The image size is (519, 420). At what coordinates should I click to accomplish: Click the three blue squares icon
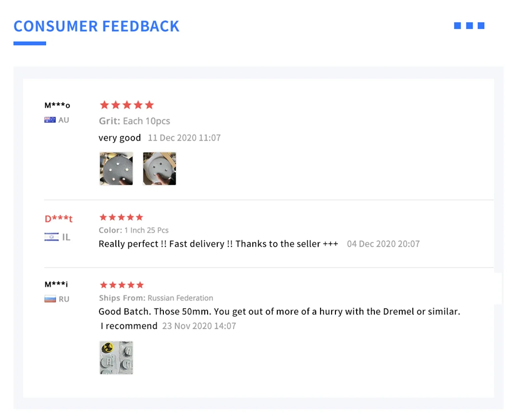469,26
